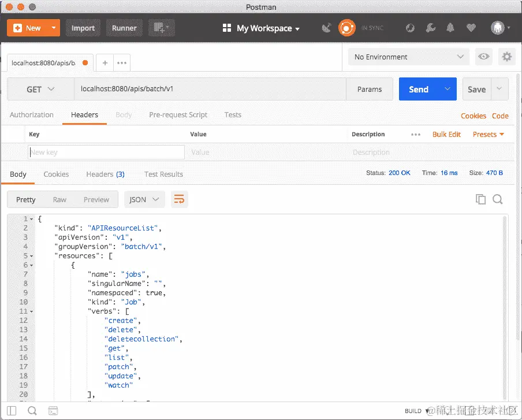Click the New key input field
Image resolution: width=522 pixels, height=420 pixels.
(x=106, y=152)
